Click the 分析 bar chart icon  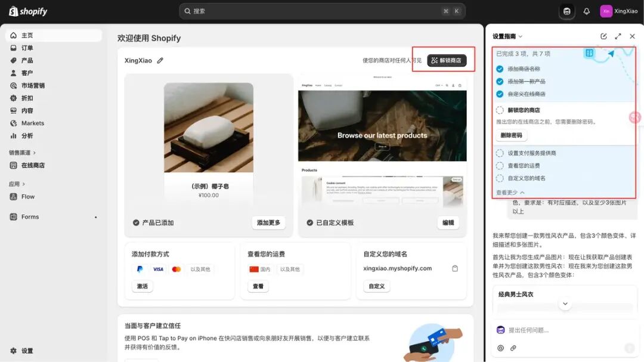pyautogui.click(x=14, y=135)
